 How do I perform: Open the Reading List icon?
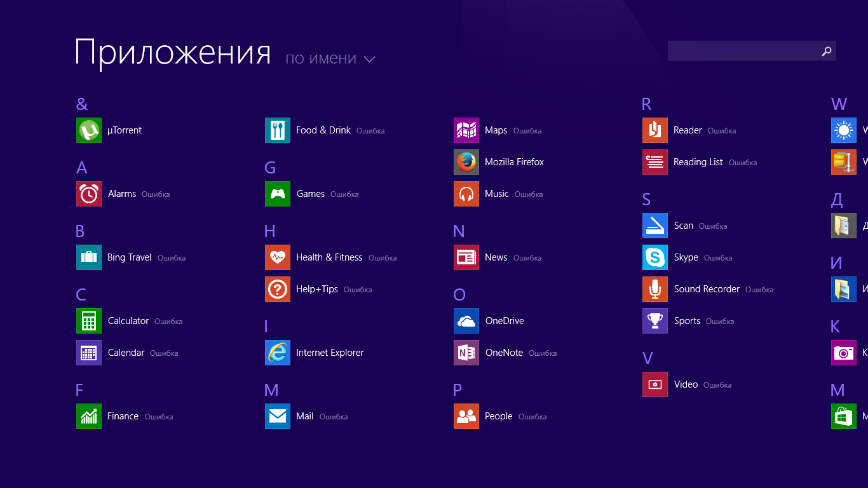[655, 162]
